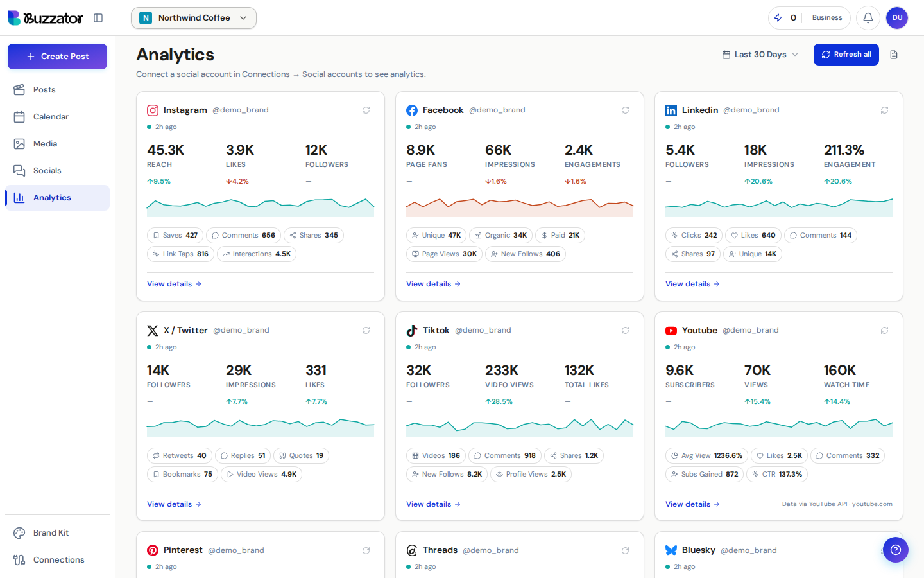
Task: Open View details for Linkedin
Action: point(693,284)
